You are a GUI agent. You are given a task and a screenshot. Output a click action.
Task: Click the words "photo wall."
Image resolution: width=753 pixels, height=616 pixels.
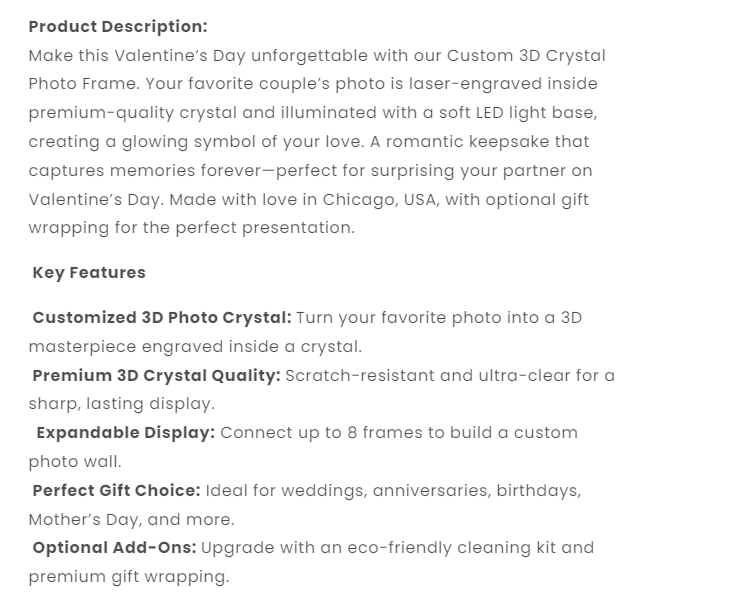point(75,462)
